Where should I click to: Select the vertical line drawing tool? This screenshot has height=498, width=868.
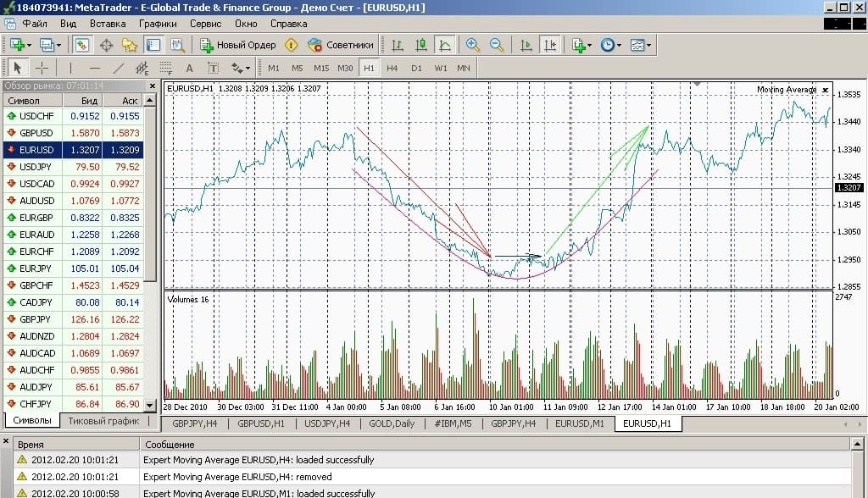click(70, 68)
